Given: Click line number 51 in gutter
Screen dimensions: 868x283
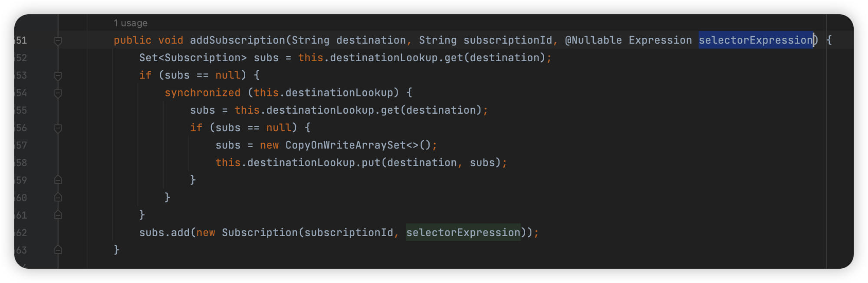Looking at the screenshot, I should (21, 41).
